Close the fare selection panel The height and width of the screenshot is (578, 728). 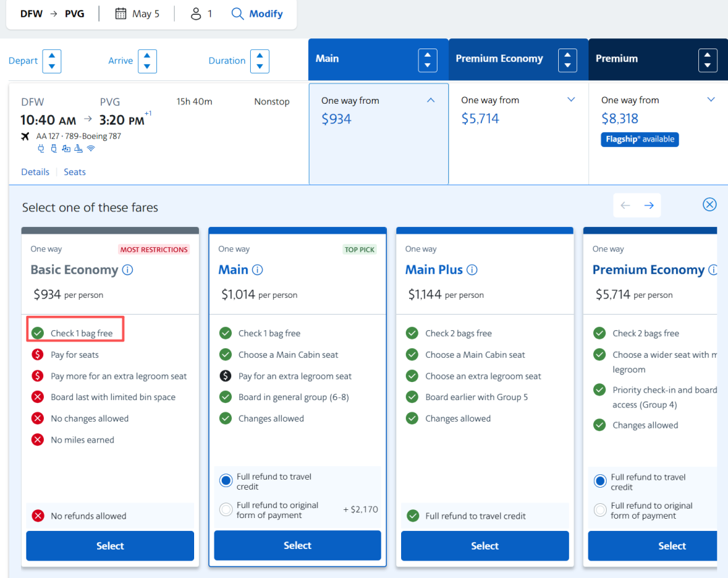point(709,205)
